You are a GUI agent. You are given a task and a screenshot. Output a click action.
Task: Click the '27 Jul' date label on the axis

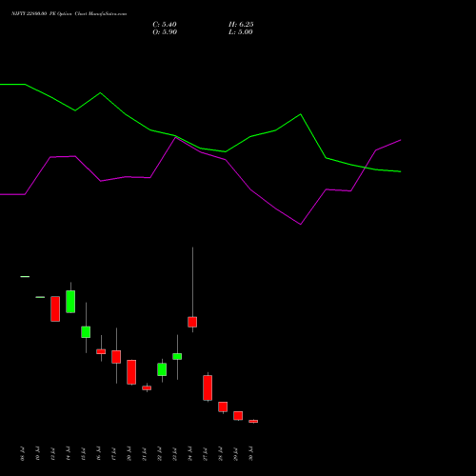[206, 453]
